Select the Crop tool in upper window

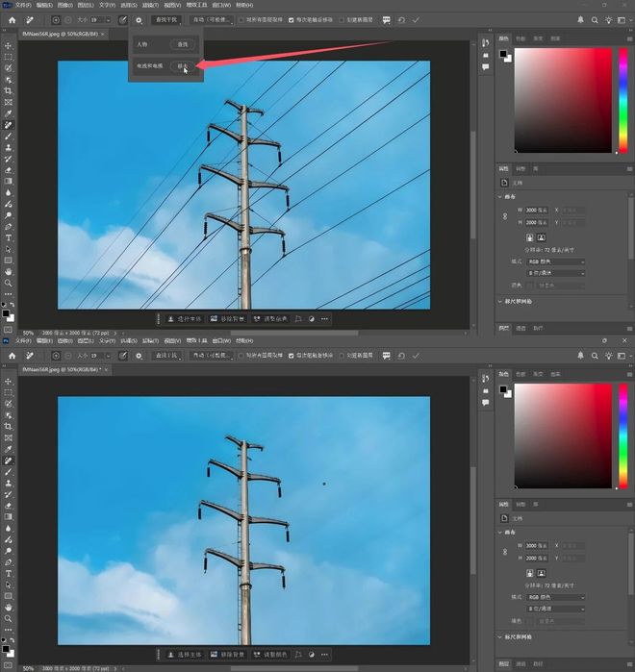[x=8, y=91]
